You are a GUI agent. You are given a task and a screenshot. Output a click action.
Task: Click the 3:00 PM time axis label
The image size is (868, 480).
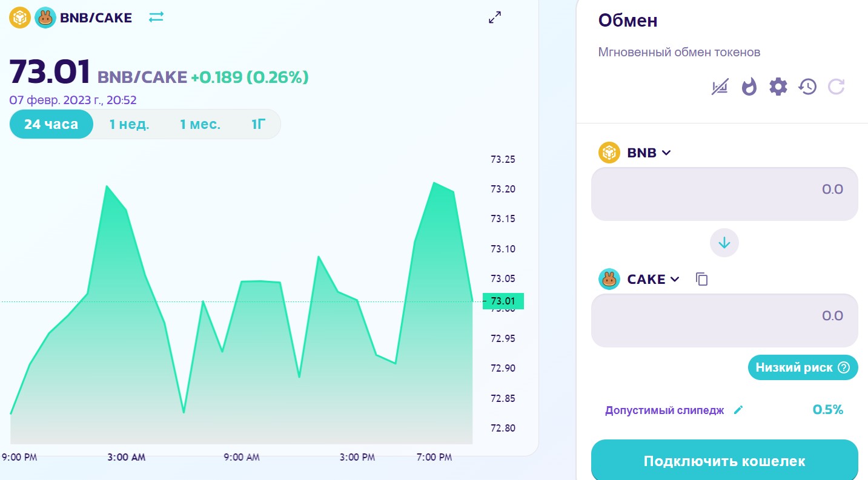pos(357,458)
